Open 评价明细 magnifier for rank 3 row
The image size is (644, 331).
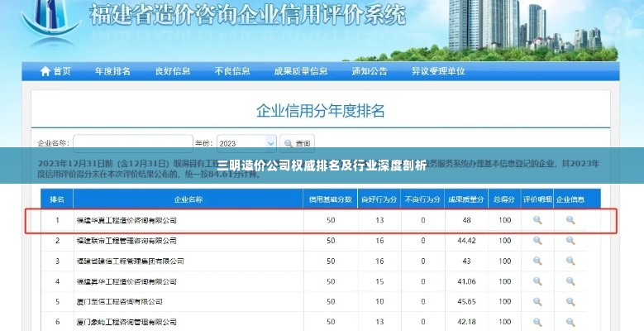coord(537,261)
